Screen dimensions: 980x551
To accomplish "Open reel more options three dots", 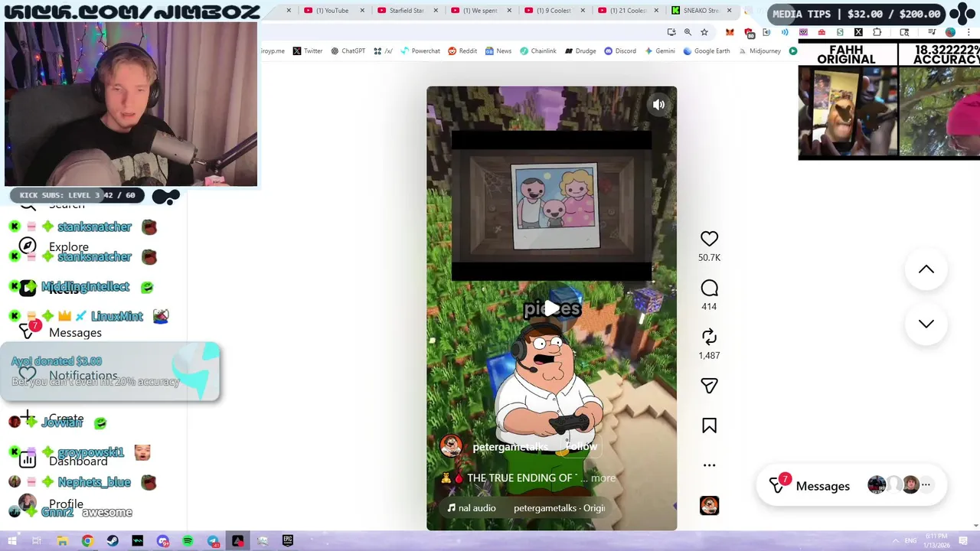I will tap(709, 465).
